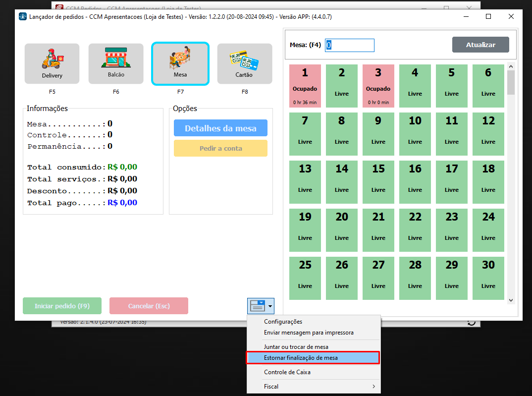Click the refresh icon in background window
The height and width of the screenshot is (396, 532).
click(x=472, y=323)
